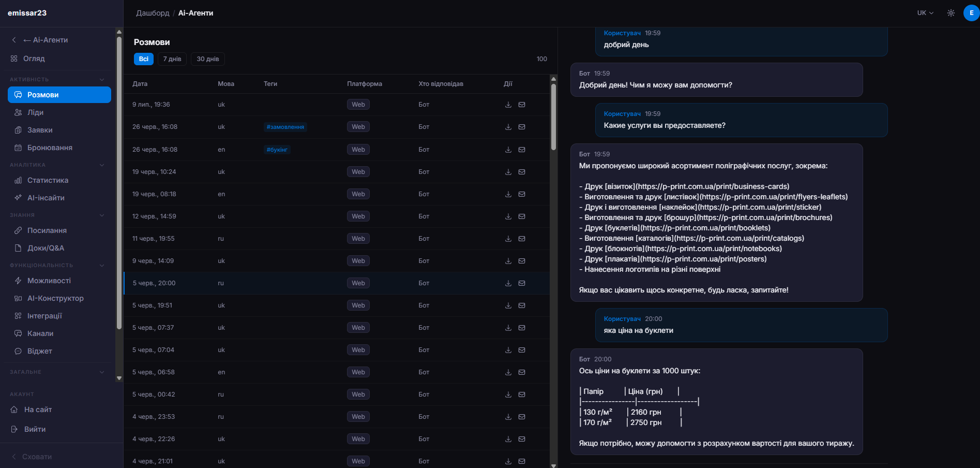
Task: Collapse the АКТИВНІСТЬ sidebar section
Action: pos(102,79)
